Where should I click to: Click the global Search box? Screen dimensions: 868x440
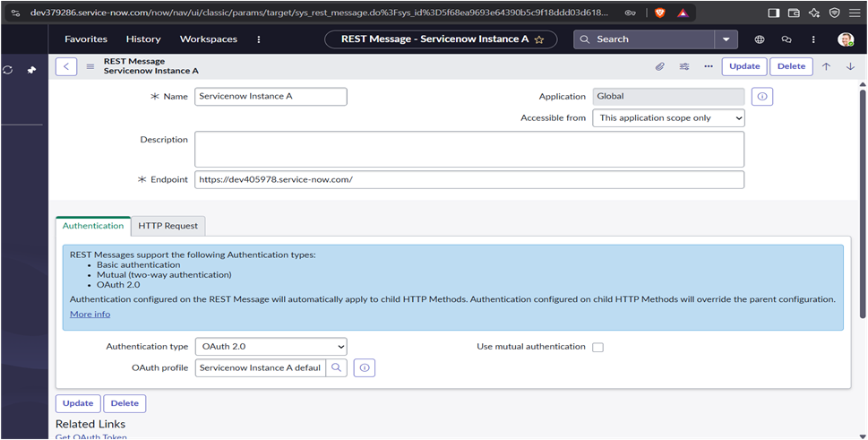point(644,39)
